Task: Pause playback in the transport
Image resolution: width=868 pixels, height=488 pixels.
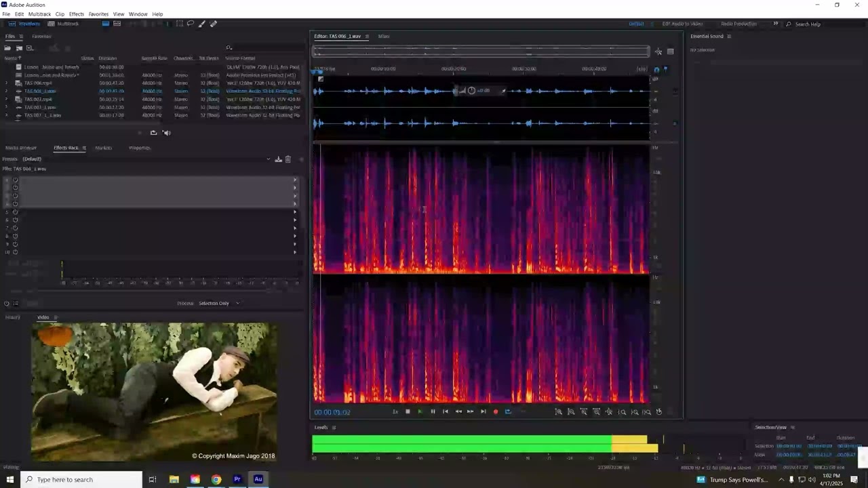Action: (x=433, y=411)
